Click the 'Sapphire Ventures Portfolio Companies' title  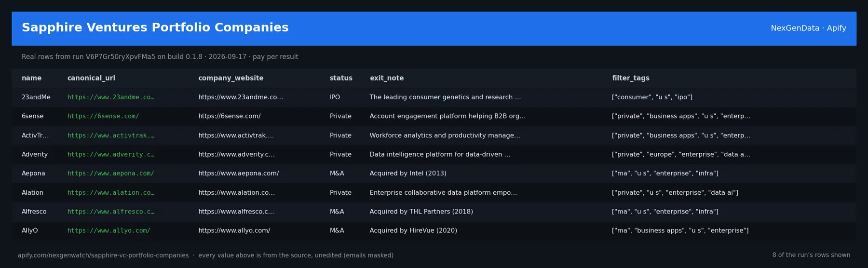155,27
